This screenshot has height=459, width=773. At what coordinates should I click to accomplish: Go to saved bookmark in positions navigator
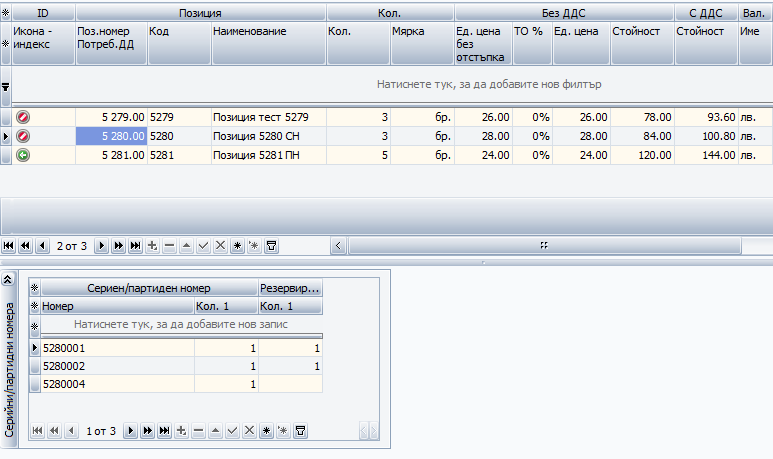coord(254,246)
